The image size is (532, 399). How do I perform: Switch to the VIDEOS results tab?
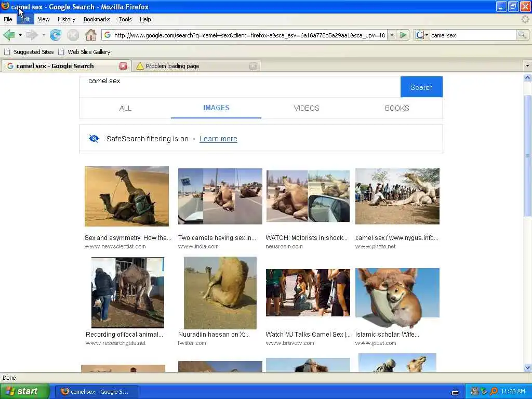click(307, 108)
